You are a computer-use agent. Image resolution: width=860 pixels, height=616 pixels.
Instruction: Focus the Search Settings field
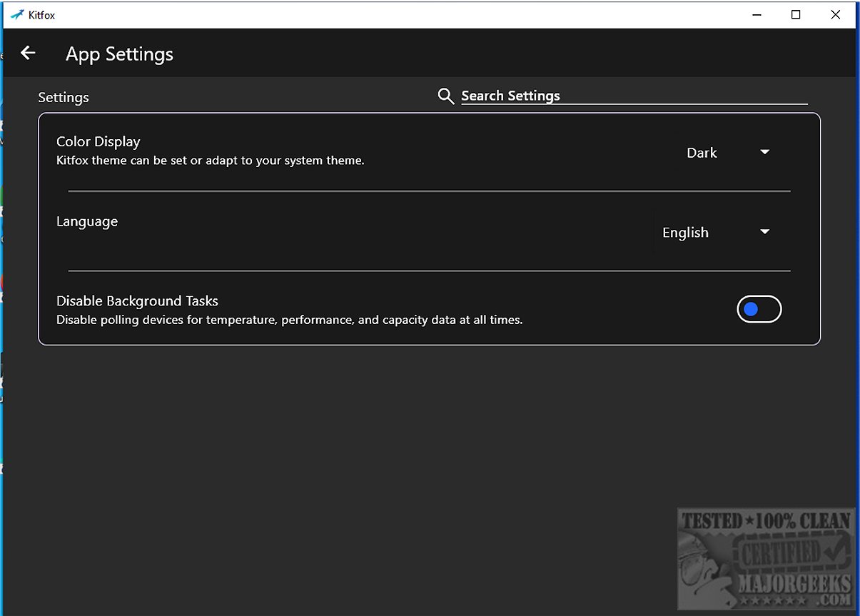(x=634, y=96)
